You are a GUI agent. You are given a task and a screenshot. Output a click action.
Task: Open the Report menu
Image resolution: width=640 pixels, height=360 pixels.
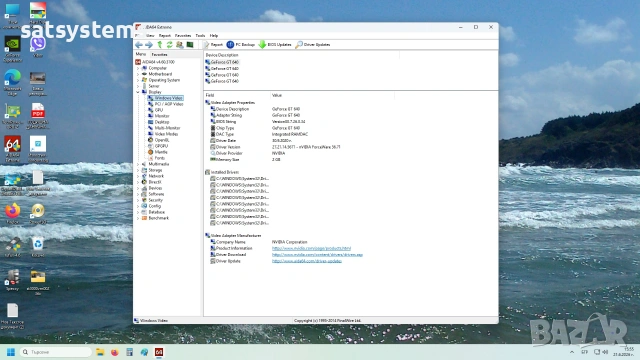pos(164,36)
